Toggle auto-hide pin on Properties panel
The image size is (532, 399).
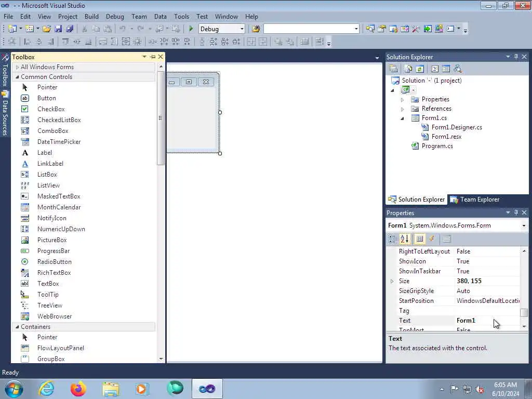[x=516, y=212]
